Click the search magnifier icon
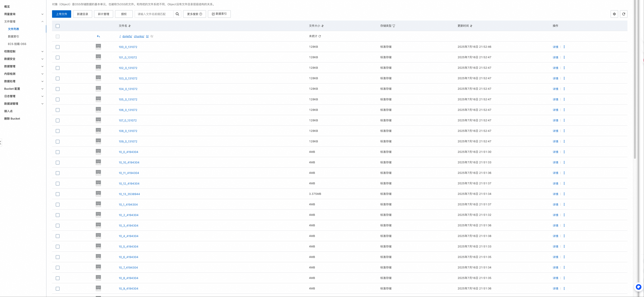This screenshot has width=644, height=297. (177, 14)
